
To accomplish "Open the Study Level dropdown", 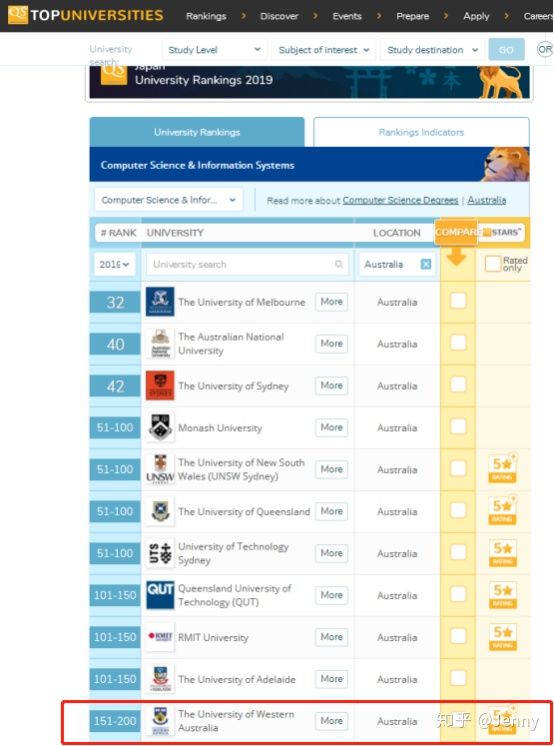I will [214, 49].
